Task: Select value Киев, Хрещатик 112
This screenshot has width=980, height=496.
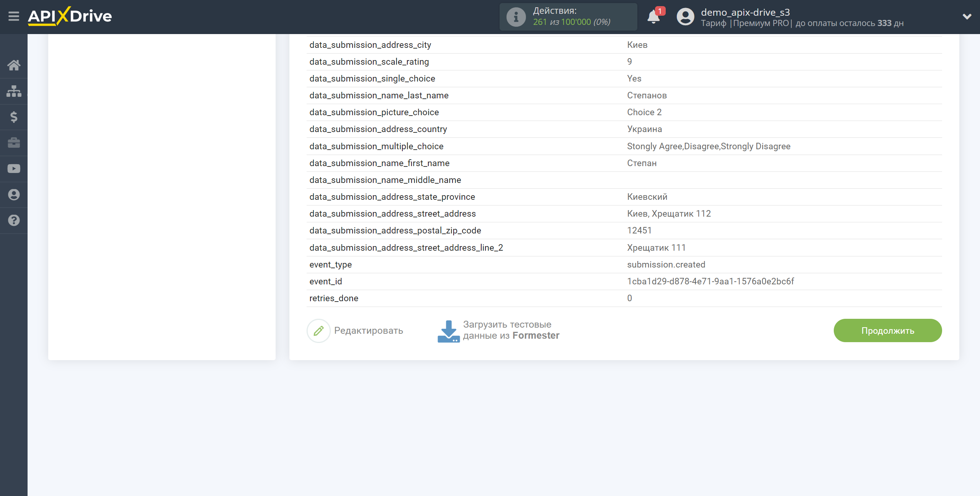Action: 669,214
